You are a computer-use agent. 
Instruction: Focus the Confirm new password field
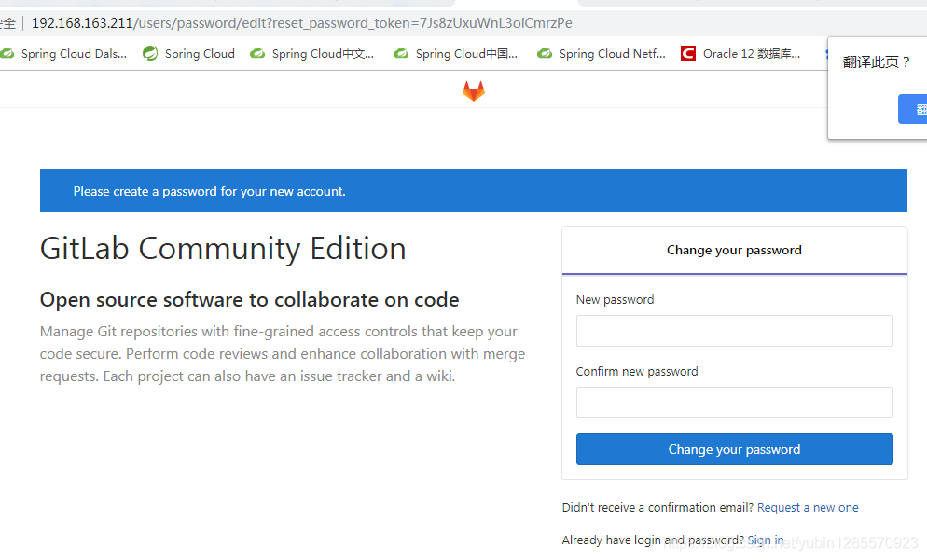[x=734, y=403]
